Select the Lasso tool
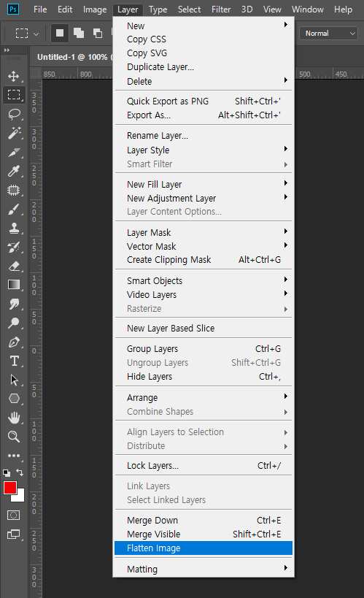The height and width of the screenshot is (598, 364). (x=14, y=114)
